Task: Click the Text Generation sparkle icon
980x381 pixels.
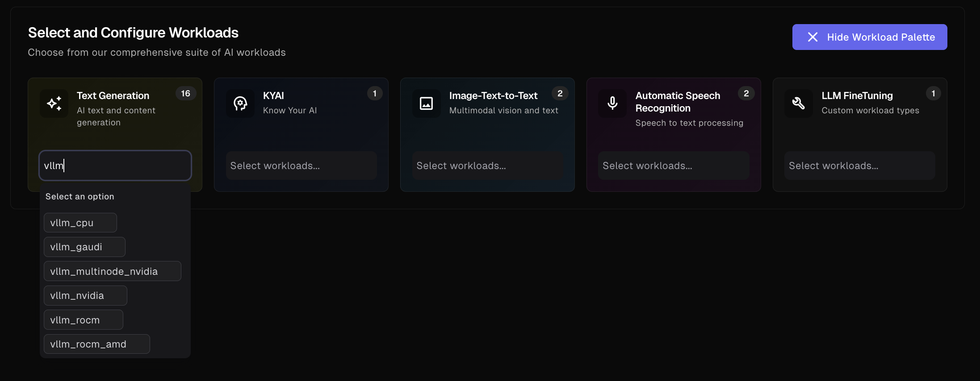Action: 54,104
